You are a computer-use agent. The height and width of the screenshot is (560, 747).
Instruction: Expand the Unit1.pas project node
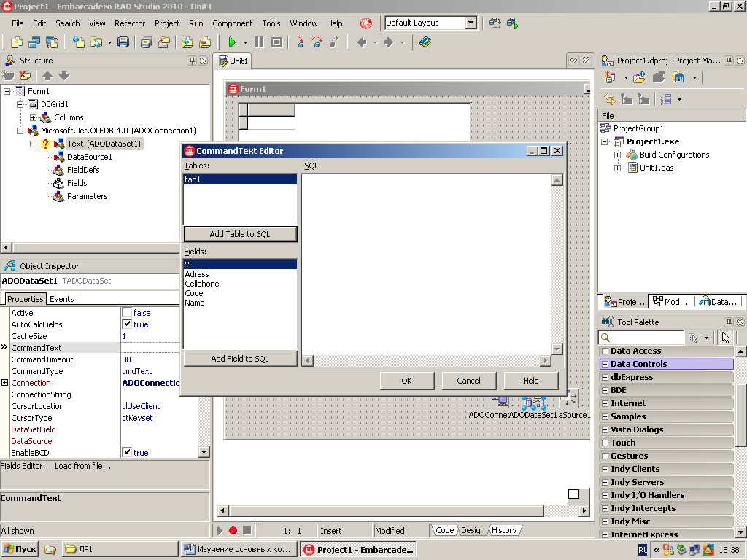coord(617,168)
